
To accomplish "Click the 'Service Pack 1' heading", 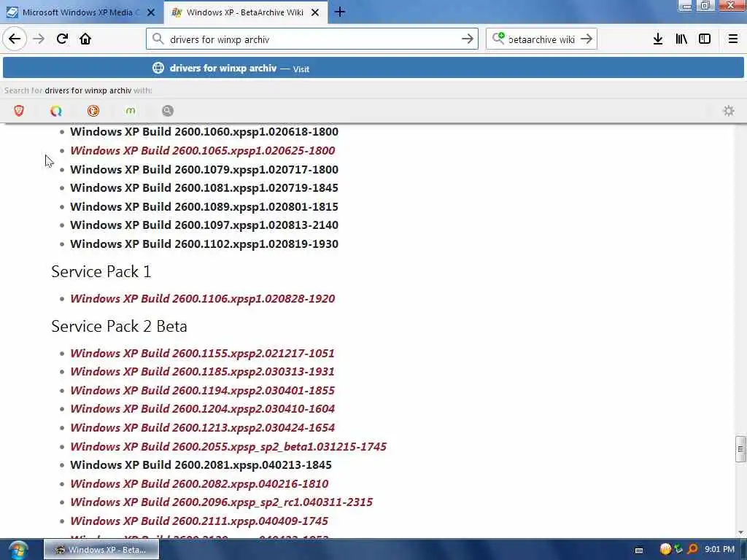I will [x=101, y=271].
